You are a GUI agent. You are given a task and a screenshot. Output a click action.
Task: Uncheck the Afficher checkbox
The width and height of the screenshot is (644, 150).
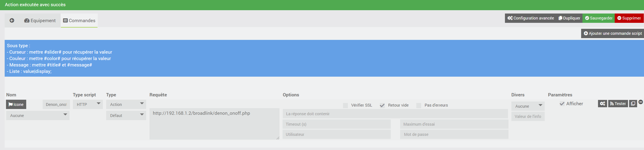[x=562, y=104]
